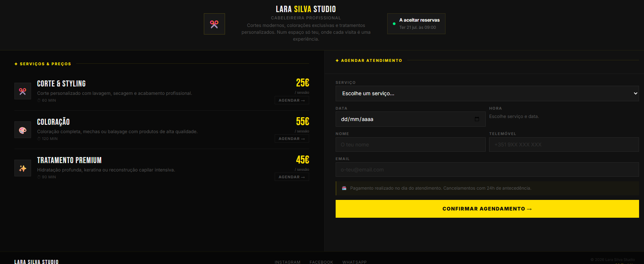Focus the Nome input field
644x264 pixels.
(x=411, y=145)
